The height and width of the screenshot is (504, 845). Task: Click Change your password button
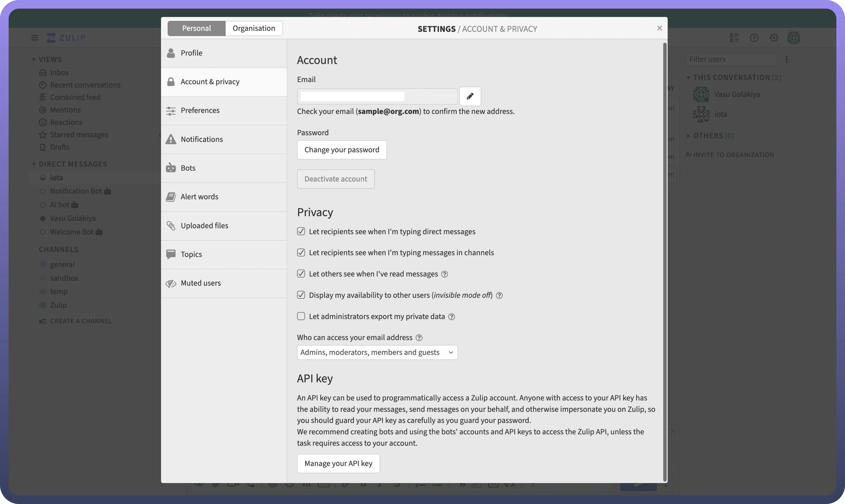(342, 150)
